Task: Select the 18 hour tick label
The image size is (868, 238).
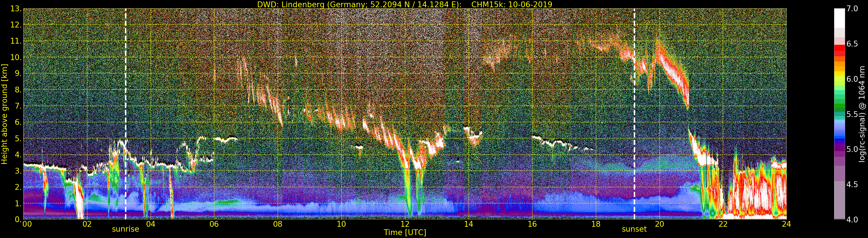Action: pos(596,224)
